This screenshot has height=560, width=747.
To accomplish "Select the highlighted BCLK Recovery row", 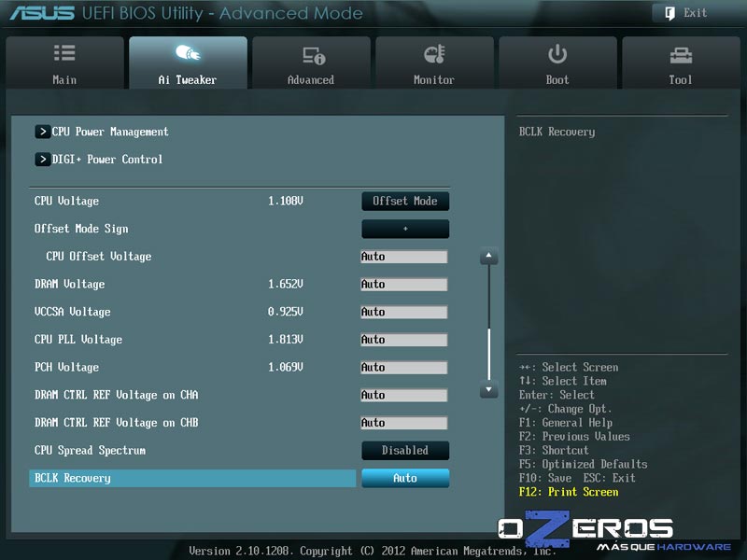I will coord(192,478).
